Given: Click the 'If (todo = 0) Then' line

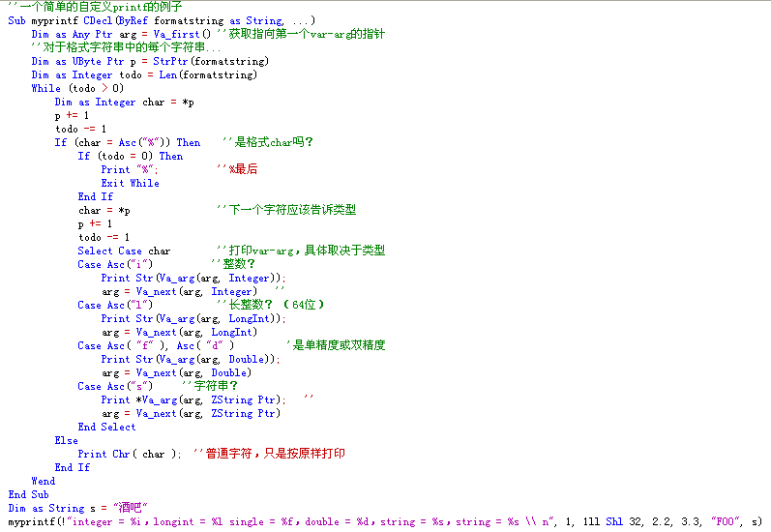Looking at the screenshot, I should [131, 157].
